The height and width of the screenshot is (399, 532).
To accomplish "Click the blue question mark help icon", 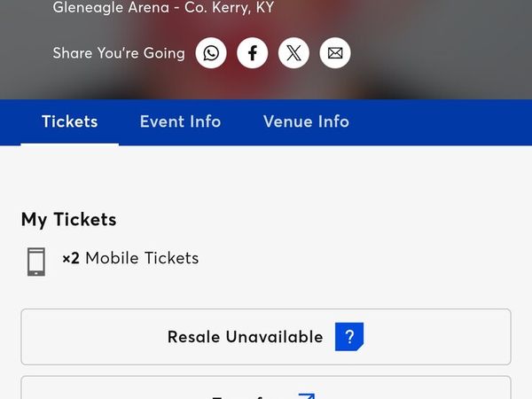I will [349, 337].
